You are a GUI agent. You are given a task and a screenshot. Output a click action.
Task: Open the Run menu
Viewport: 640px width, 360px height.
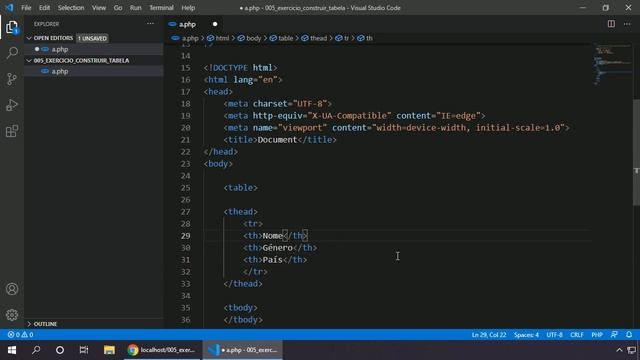136,8
